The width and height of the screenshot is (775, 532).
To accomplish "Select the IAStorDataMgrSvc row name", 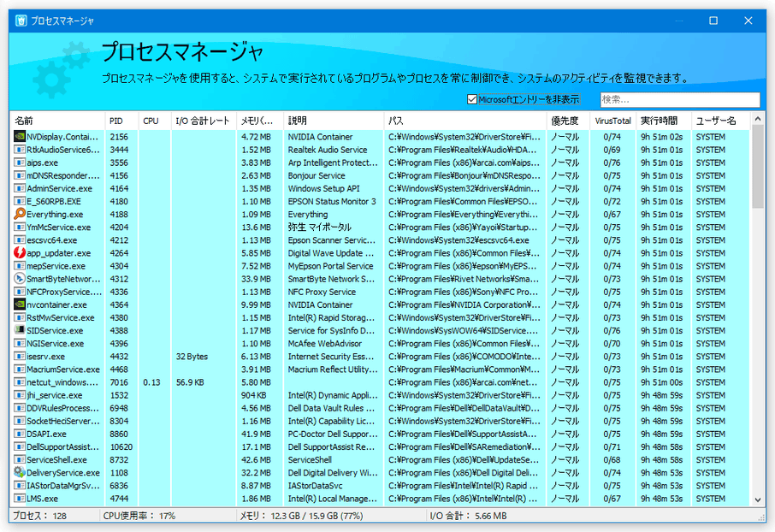I will point(63,486).
